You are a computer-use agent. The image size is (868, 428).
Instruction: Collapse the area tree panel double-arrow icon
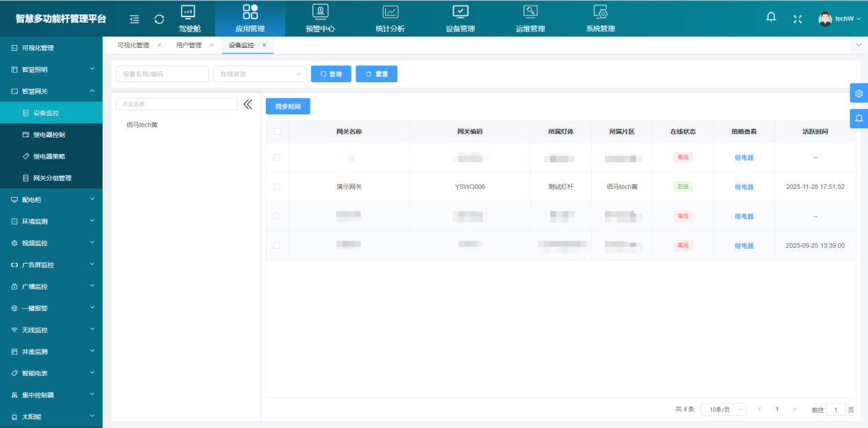click(248, 104)
